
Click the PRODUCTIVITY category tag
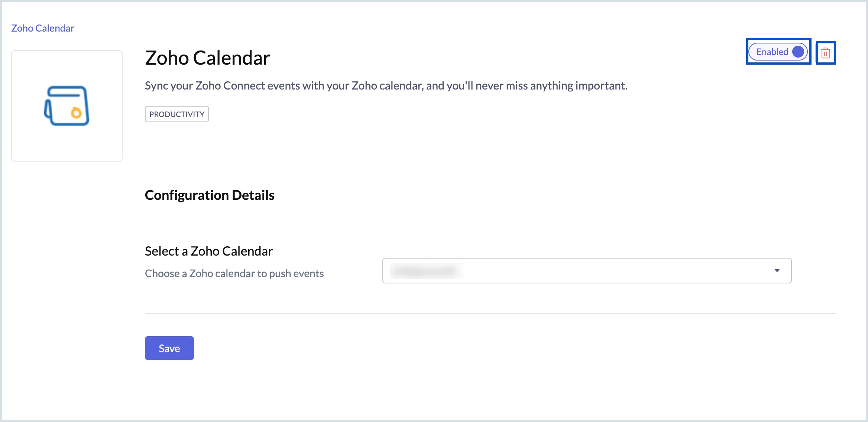176,114
